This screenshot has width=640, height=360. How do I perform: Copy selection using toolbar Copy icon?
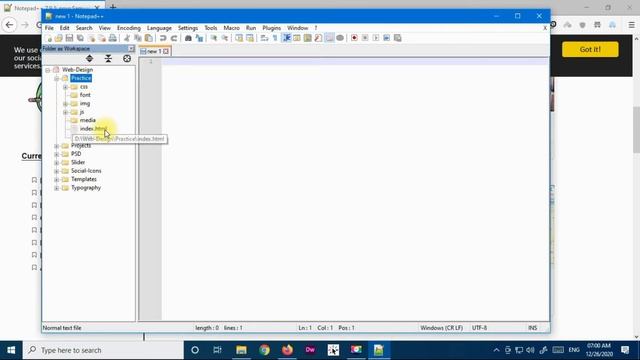coord(138,38)
